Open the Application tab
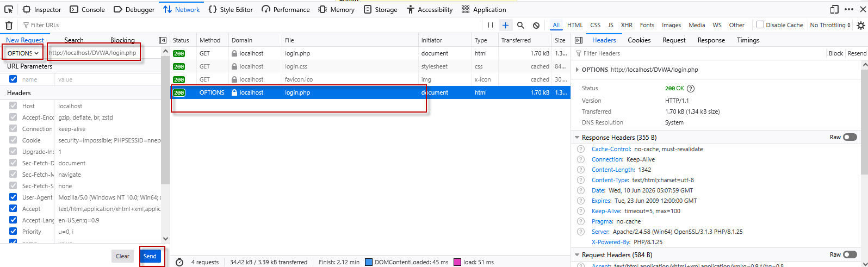The width and height of the screenshot is (868, 267). click(483, 9)
